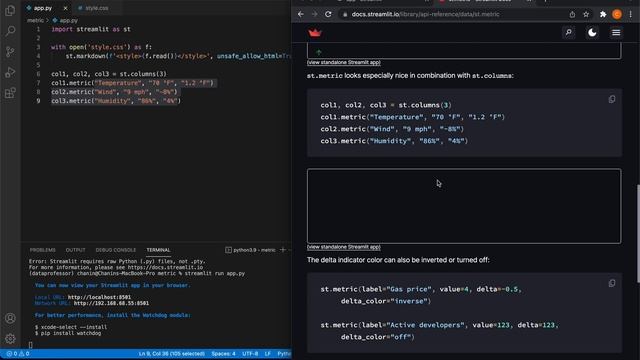Reload the Streamlit docs page
640x360 pixels.
(328, 14)
